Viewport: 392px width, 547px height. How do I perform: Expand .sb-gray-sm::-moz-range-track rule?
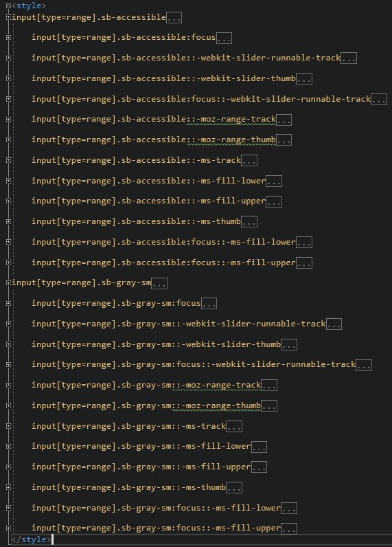coord(8,385)
